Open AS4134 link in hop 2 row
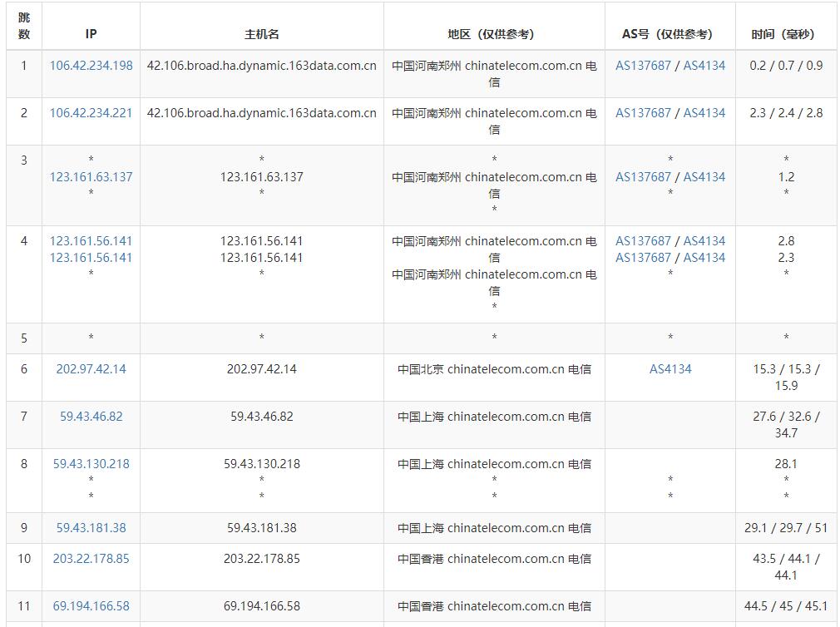The width and height of the screenshot is (840, 627). pos(704,113)
